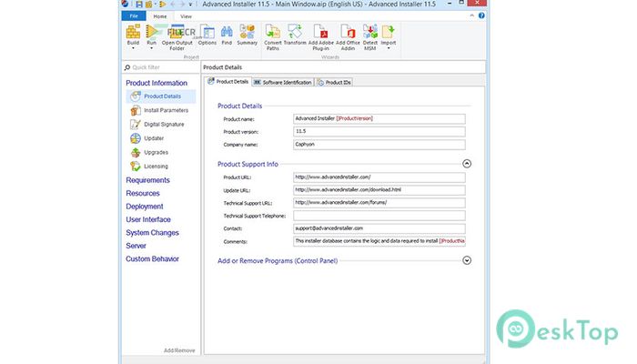Select the Product Details tab
The image size is (637, 364).
[x=227, y=82]
